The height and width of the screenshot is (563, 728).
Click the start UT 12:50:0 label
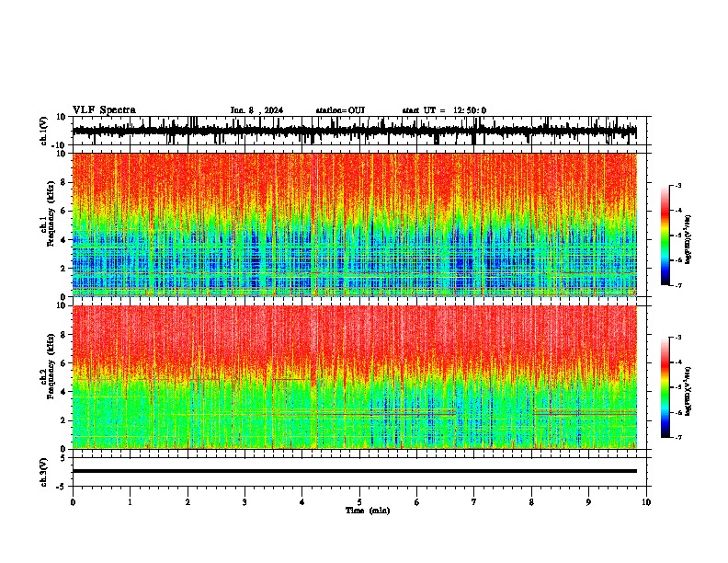pos(444,110)
